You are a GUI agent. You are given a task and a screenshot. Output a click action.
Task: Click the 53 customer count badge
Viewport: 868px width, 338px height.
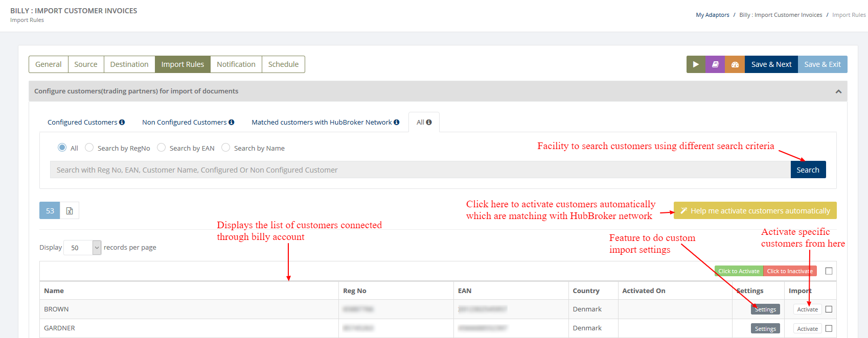[x=50, y=210]
